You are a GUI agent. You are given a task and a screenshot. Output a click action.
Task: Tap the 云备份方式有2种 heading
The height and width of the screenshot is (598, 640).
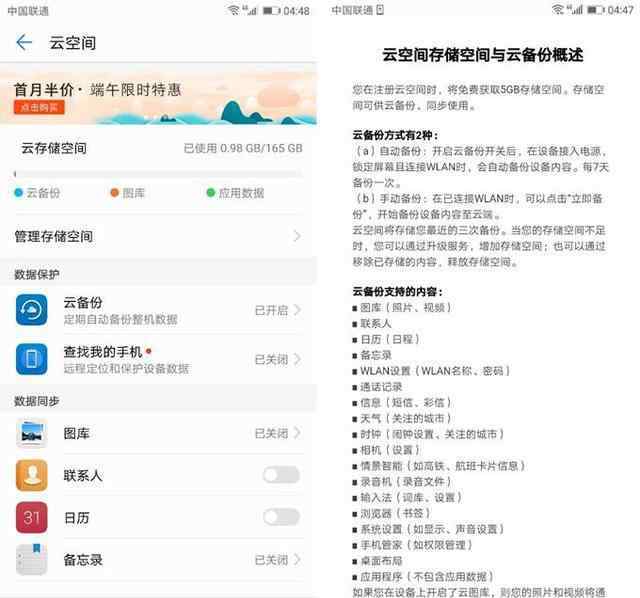(396, 135)
